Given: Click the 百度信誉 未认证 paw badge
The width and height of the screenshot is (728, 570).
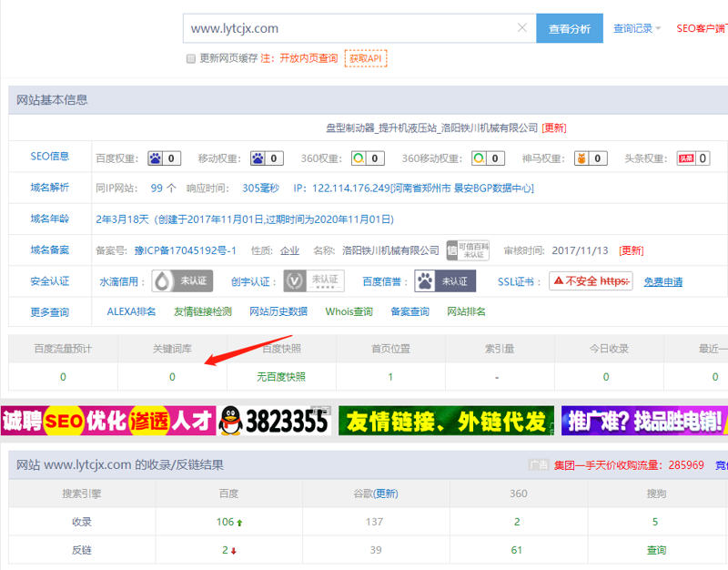Looking at the screenshot, I should coord(445,281).
